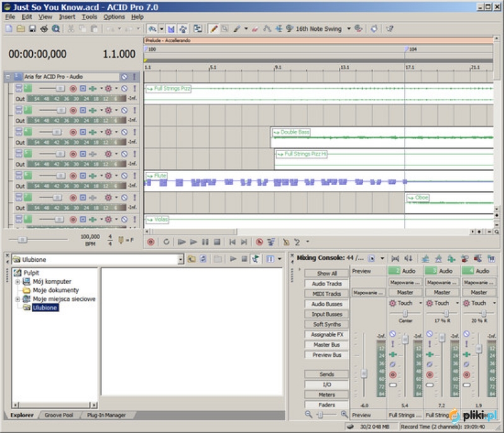Click Play From Start in the transport bar
This screenshot has width=504, height=433.
[181, 242]
